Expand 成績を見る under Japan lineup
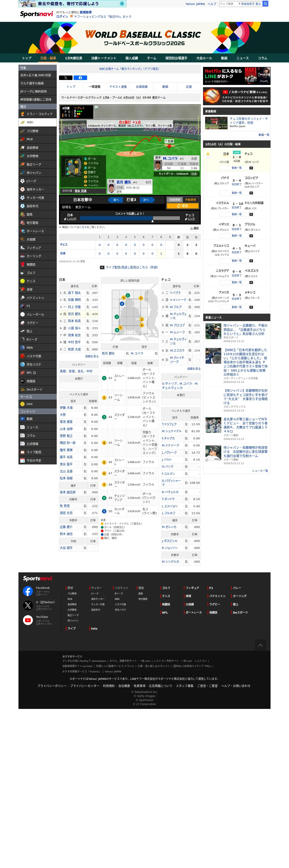289x868 pixels. click(92, 356)
